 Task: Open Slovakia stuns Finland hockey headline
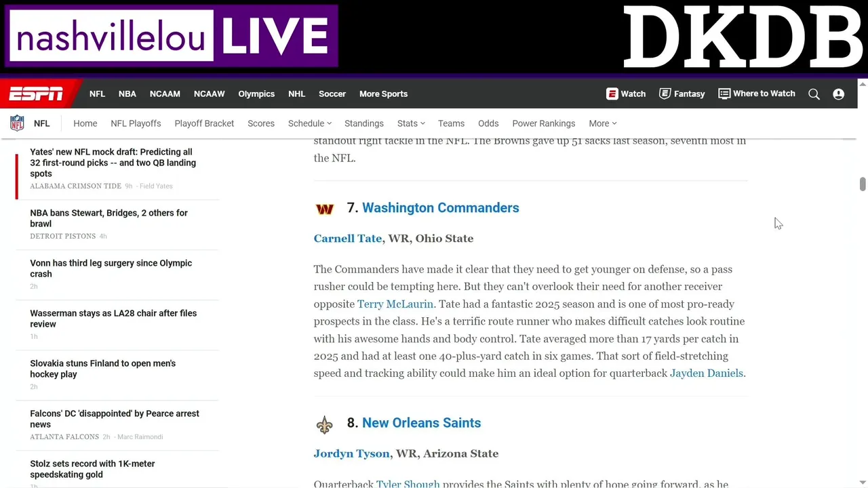pos(102,369)
